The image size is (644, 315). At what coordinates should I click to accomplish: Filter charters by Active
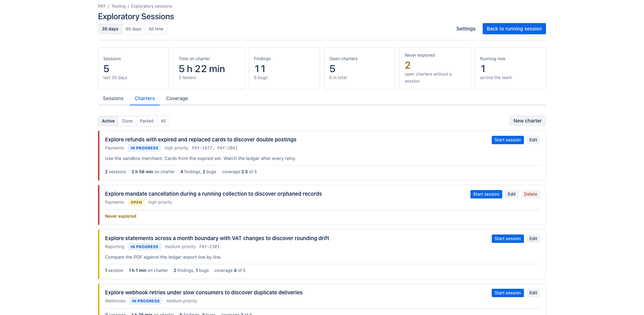tap(108, 121)
